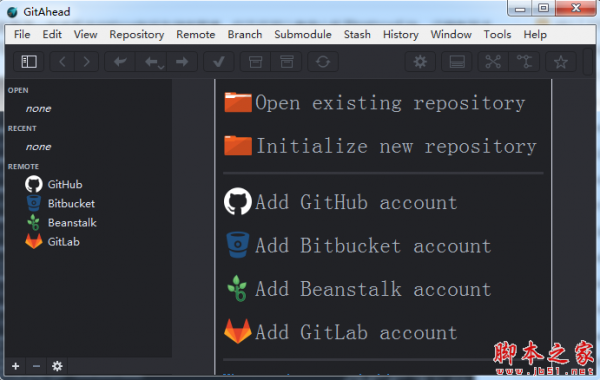Open the Repository menu
This screenshot has height=380, width=600.
pyautogui.click(x=137, y=34)
